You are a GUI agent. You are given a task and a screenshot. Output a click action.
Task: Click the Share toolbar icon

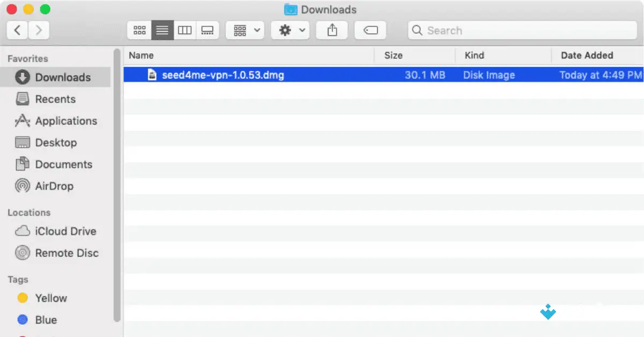coord(332,31)
